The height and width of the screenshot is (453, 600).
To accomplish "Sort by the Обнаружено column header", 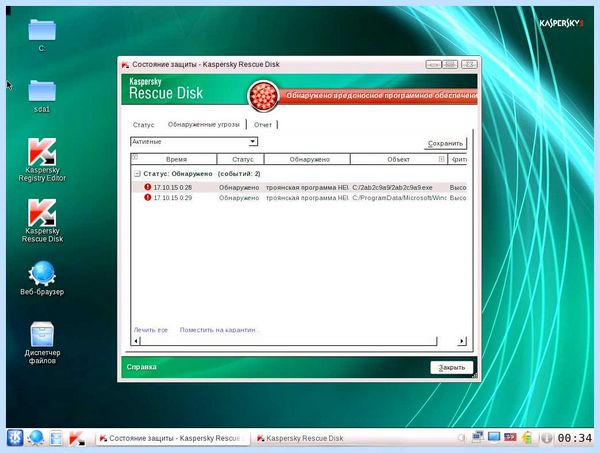I will pos(309,159).
